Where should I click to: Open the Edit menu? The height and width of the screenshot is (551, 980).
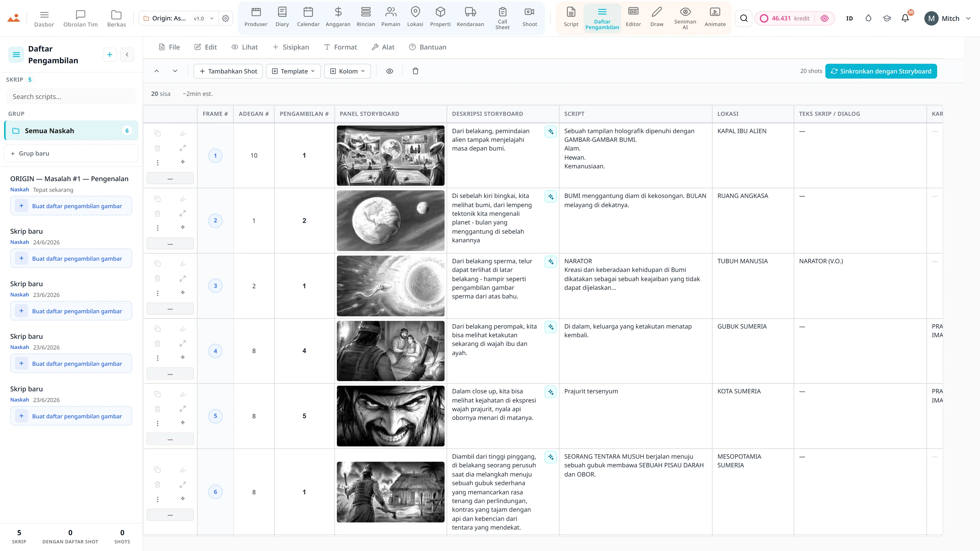tap(205, 47)
